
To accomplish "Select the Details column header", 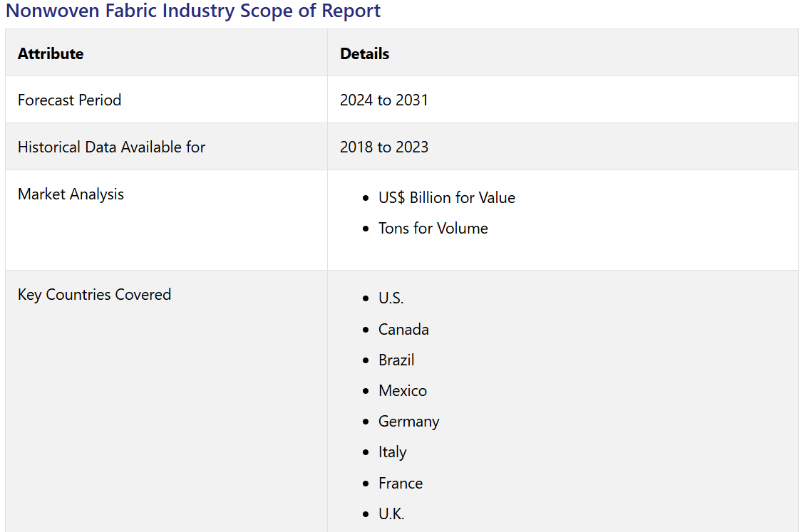I will [x=364, y=53].
